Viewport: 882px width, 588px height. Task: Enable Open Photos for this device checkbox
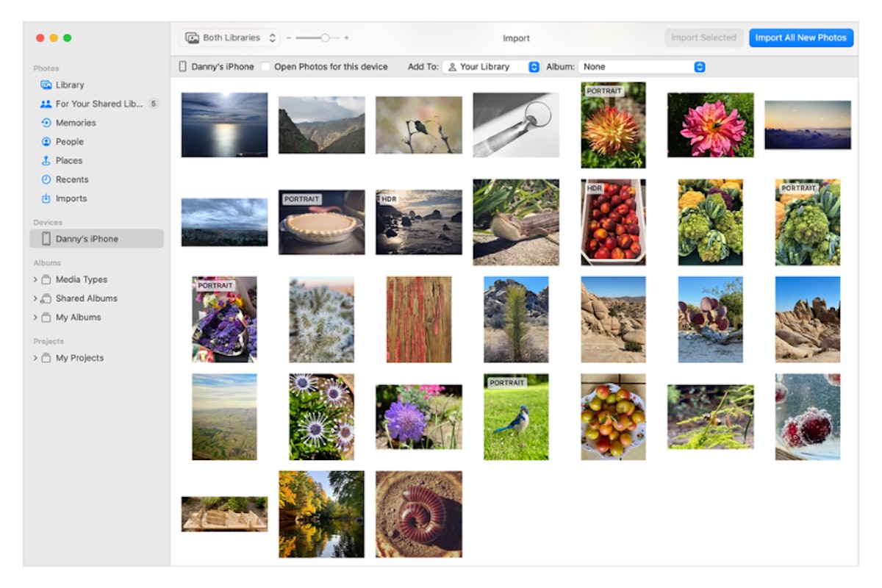pos(265,67)
